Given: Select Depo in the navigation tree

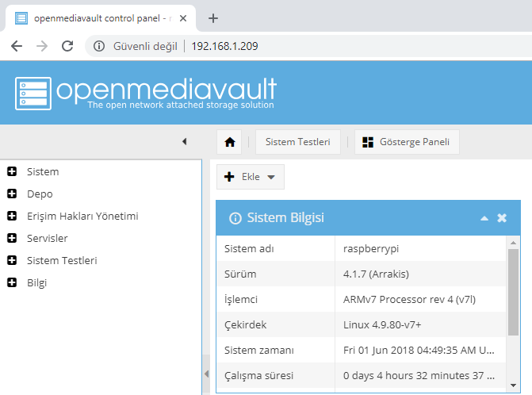Looking at the screenshot, I should tap(40, 194).
